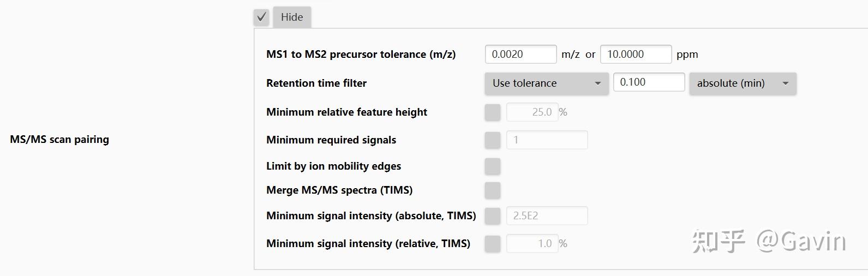Image resolution: width=868 pixels, height=276 pixels.
Task: Toggle Merge MS/MS spectra (TIMS) checkbox
Action: [x=493, y=190]
